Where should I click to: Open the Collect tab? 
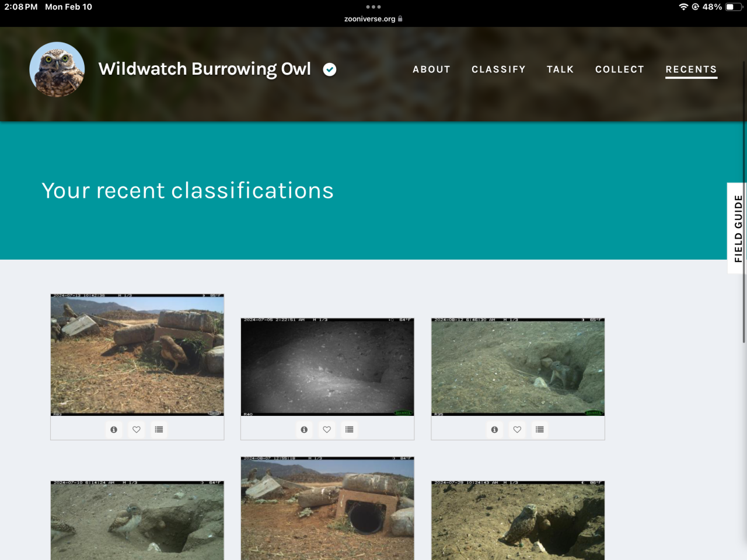pyautogui.click(x=620, y=69)
